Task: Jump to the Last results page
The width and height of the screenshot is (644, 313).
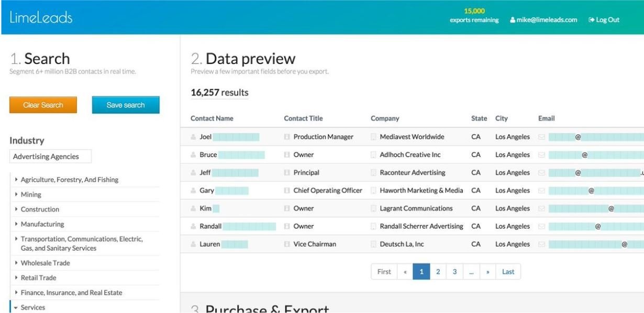Action: [x=508, y=272]
